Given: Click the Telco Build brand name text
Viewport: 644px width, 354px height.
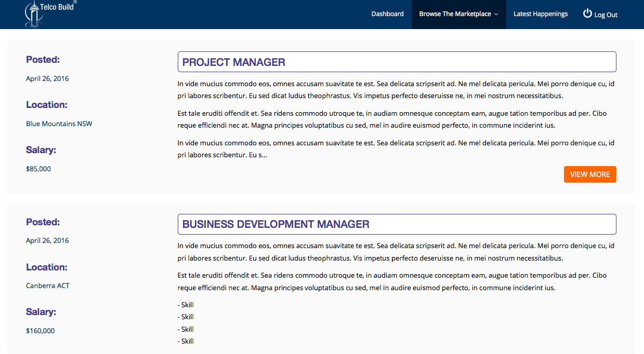Looking at the screenshot, I should (57, 8).
